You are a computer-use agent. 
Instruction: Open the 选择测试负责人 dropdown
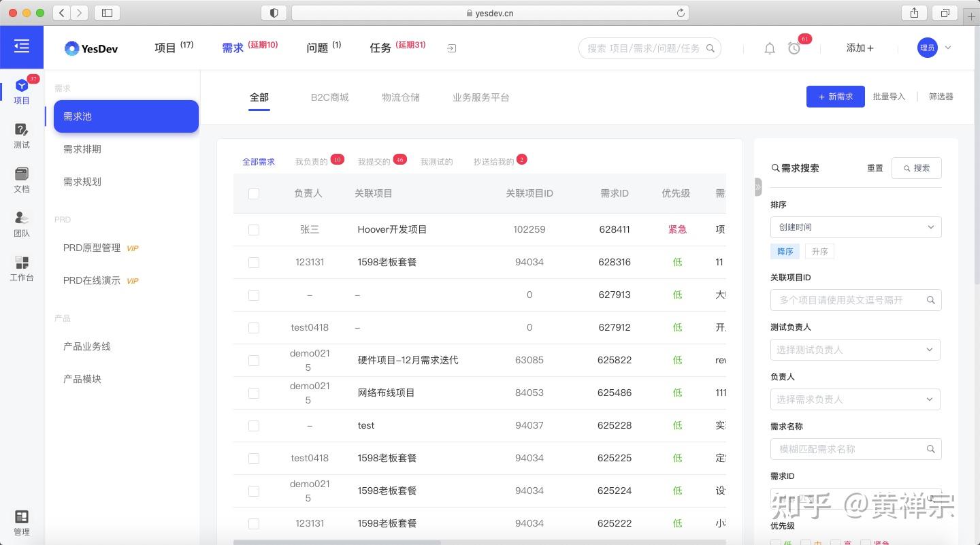[x=855, y=350]
